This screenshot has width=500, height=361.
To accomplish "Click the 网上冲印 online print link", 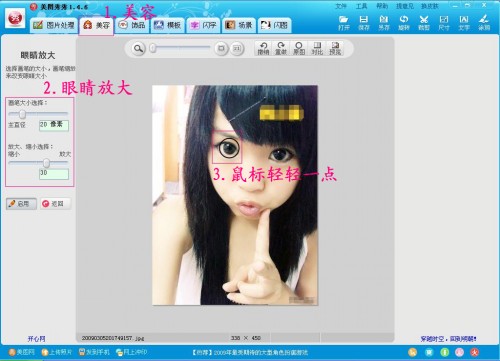I will point(131,352).
